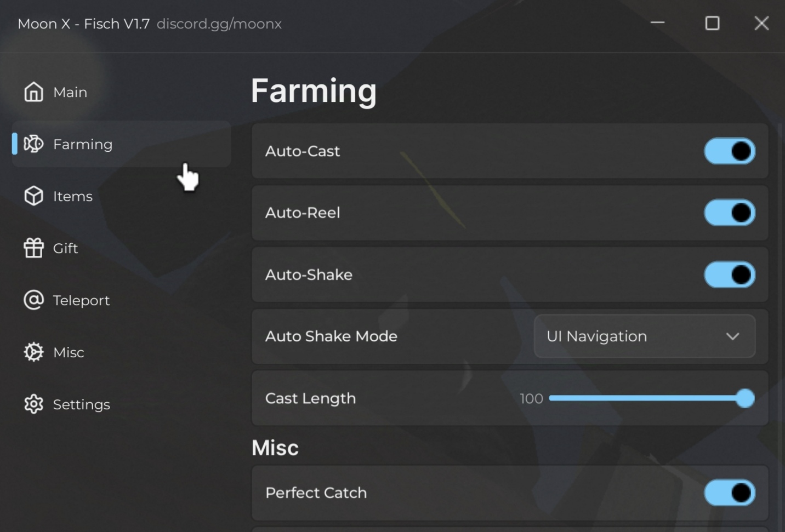Viewport: 785px width, 532px height.
Task: Open the Auto Shake Mode dropdown
Action: (x=645, y=336)
